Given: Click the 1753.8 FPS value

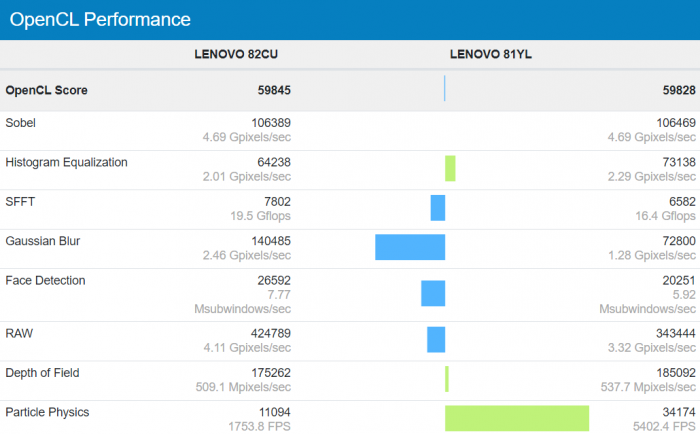Looking at the screenshot, I should (x=259, y=427).
